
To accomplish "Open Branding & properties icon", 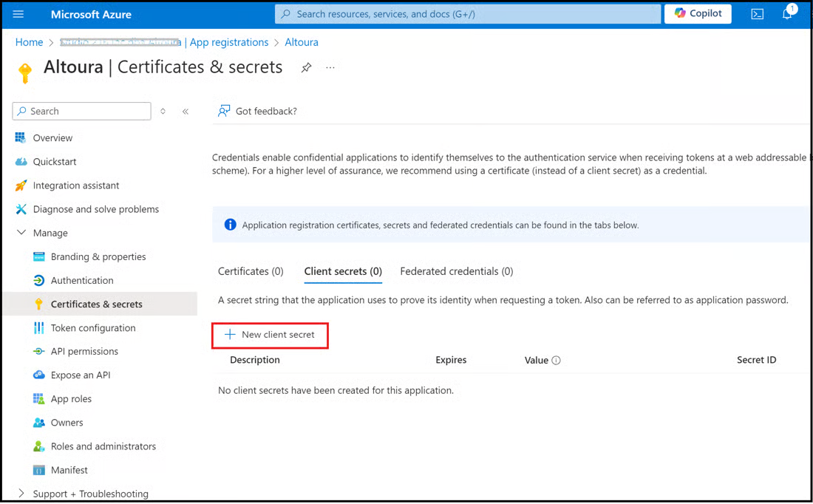I will [x=39, y=256].
